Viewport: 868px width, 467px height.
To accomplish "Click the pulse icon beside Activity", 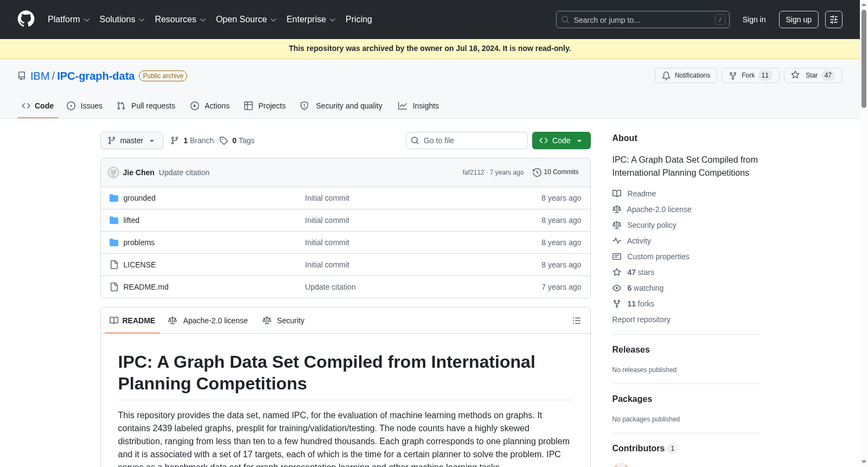I will [617, 241].
